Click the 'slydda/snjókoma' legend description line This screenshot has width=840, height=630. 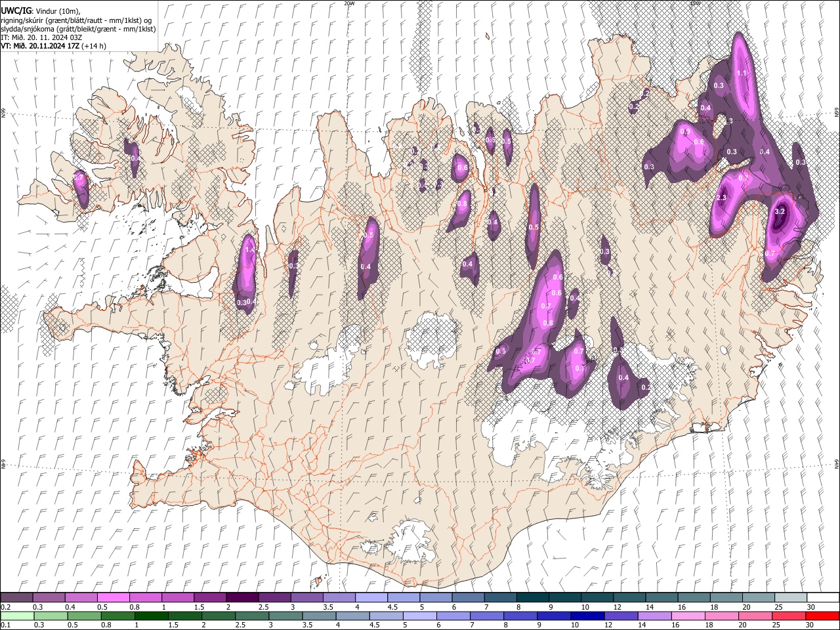[78, 29]
